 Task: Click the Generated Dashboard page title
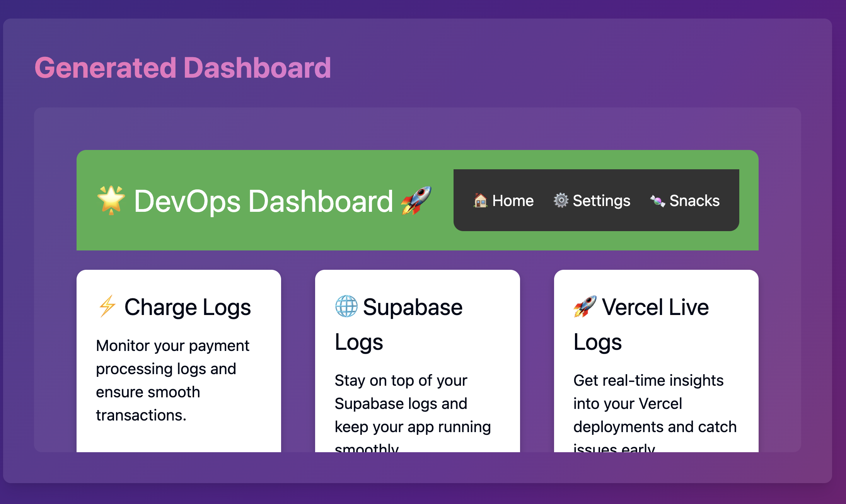[x=183, y=68]
